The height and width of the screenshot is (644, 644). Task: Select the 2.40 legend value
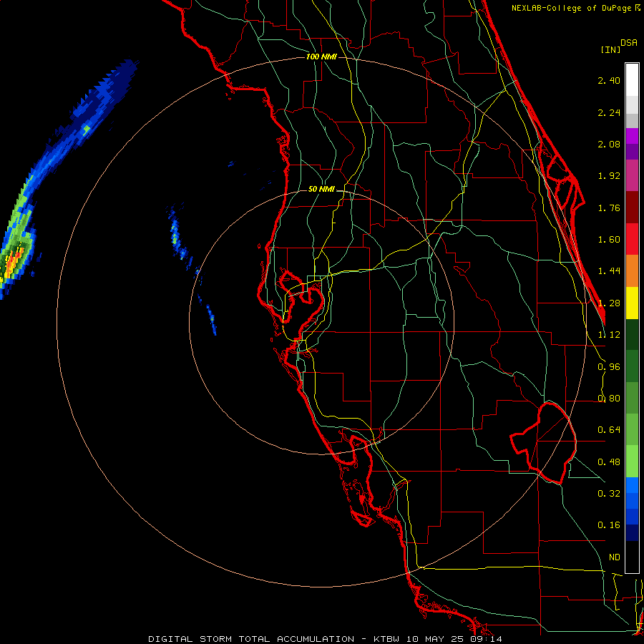click(x=609, y=80)
